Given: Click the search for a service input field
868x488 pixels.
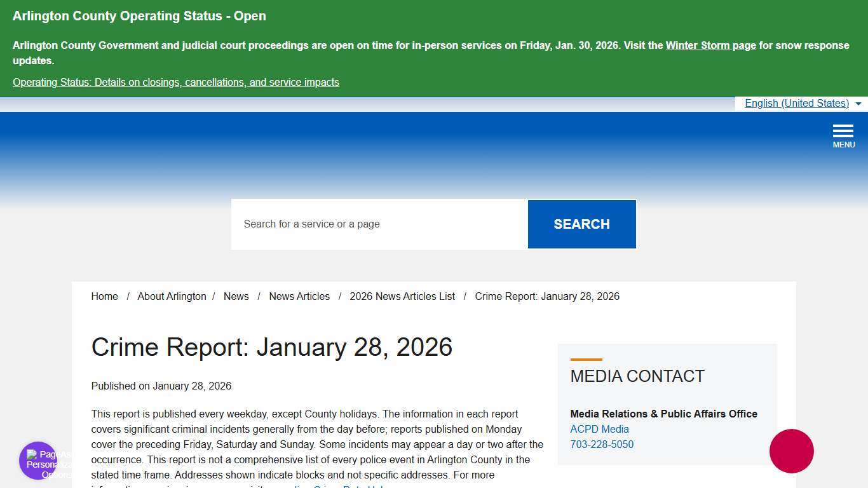Looking at the screenshot, I should click(x=379, y=224).
